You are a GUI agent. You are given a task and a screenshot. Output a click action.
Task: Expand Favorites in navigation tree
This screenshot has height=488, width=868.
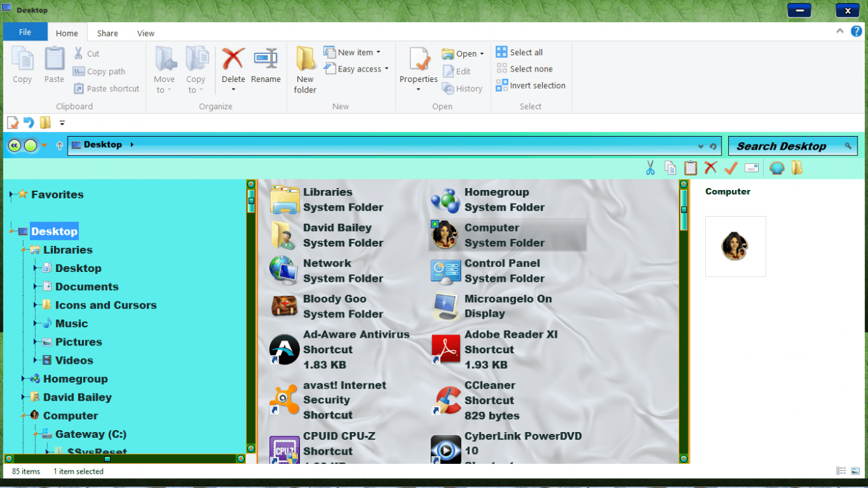click(x=12, y=195)
